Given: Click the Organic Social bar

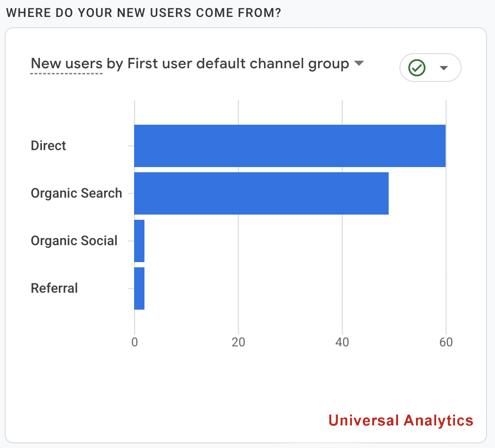Looking at the screenshot, I should tap(139, 241).
